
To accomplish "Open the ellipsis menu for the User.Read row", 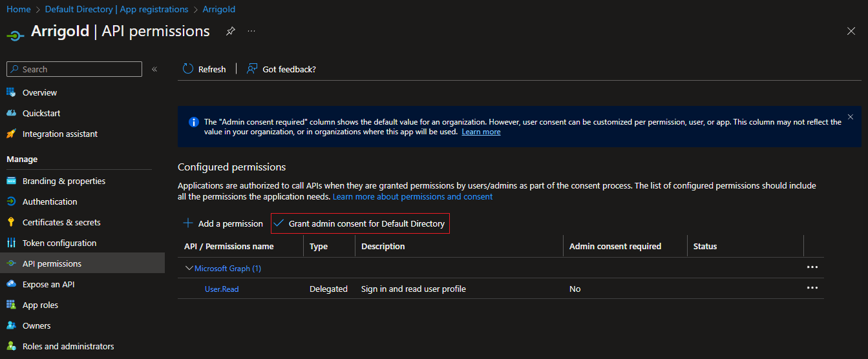I will tap(812, 288).
